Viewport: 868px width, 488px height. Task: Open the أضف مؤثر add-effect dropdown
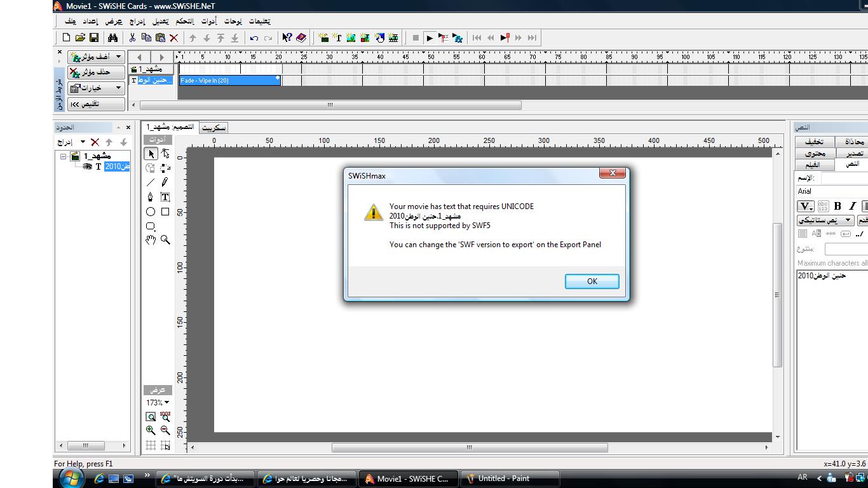click(x=97, y=57)
